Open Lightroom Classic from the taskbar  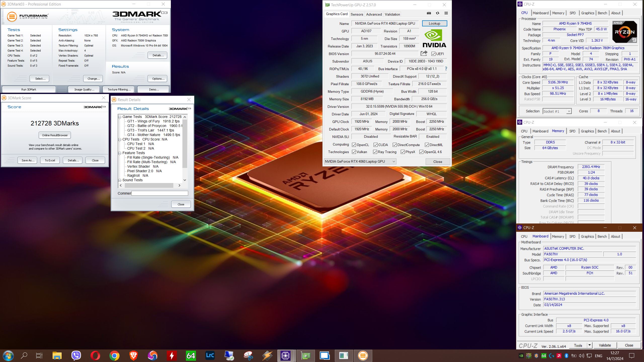(x=210, y=356)
